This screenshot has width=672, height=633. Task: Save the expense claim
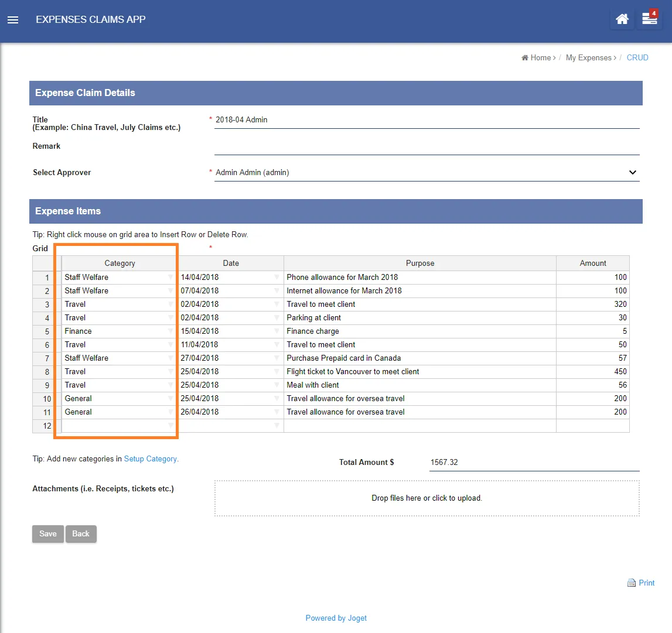[48, 533]
